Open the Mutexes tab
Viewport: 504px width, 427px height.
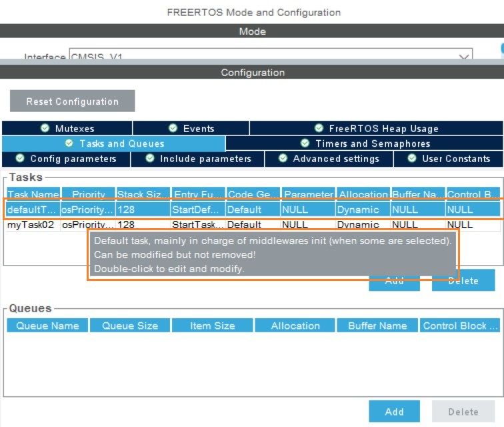[67, 128]
